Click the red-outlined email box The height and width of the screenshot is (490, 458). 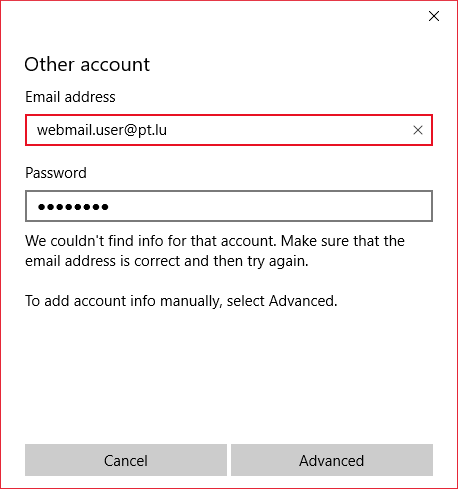pyautogui.click(x=229, y=130)
